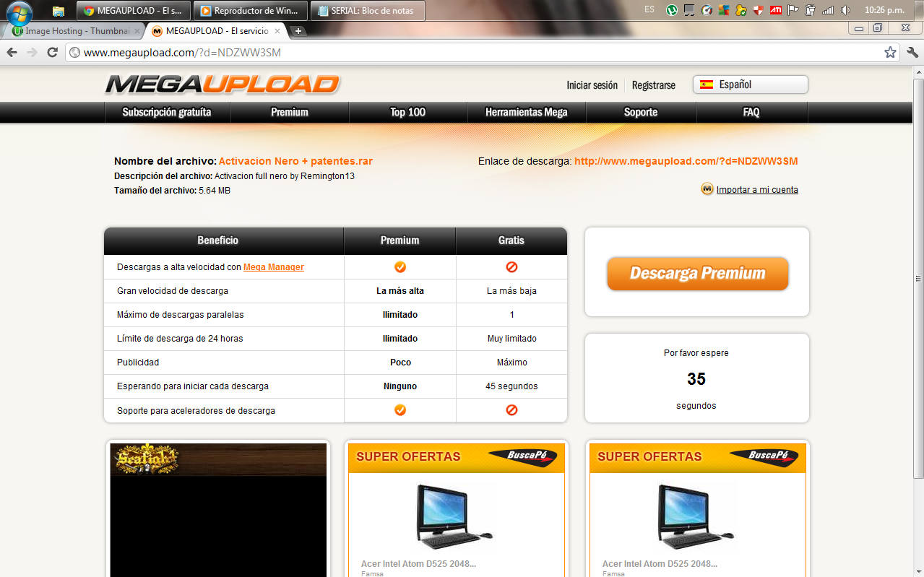Click the Seafight advertisement banner
Viewport: 924px width, 577px height.
[218, 509]
